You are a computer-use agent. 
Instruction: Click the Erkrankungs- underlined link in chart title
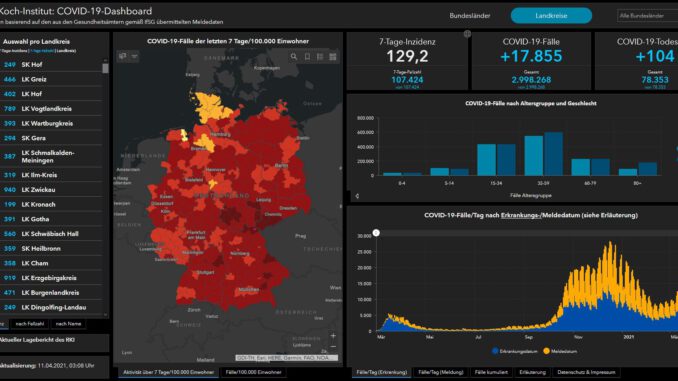521,215
